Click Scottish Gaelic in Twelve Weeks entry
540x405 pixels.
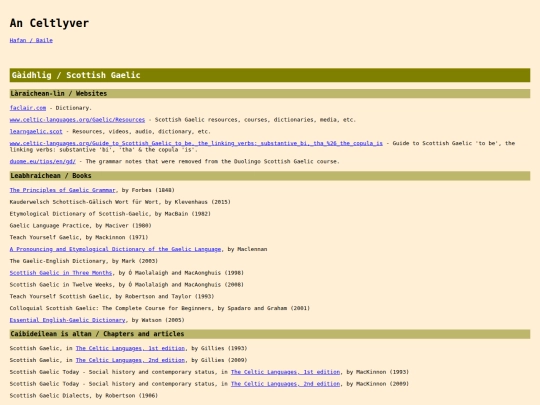click(126, 284)
